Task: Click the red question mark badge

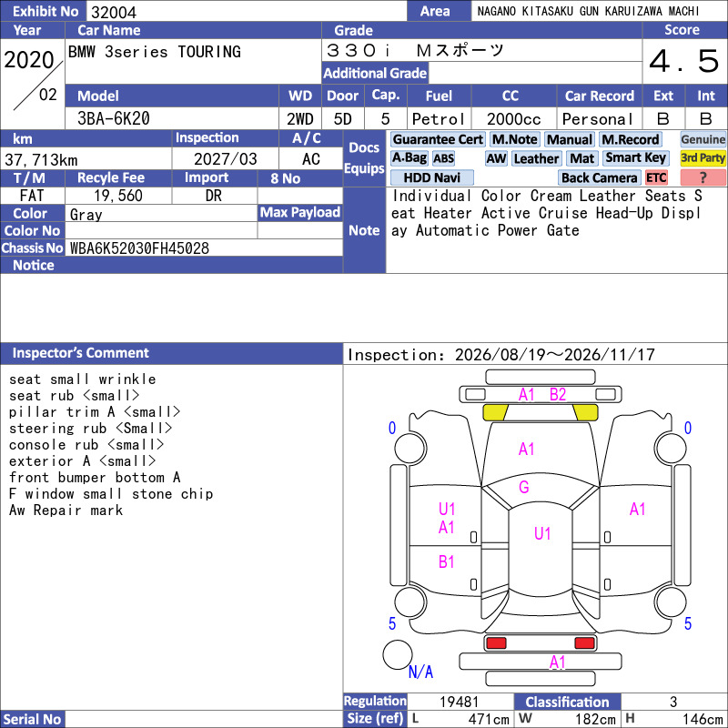Action: 703,177
